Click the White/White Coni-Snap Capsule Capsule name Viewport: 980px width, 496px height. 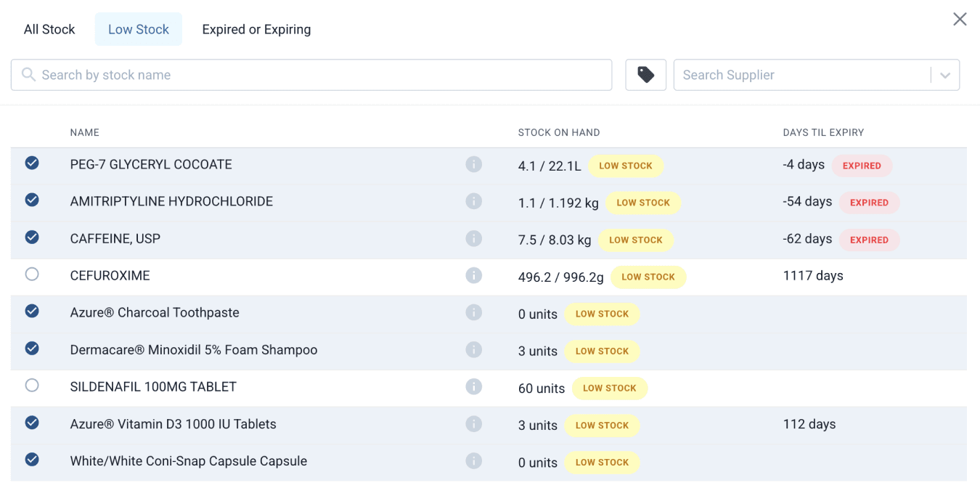click(189, 461)
